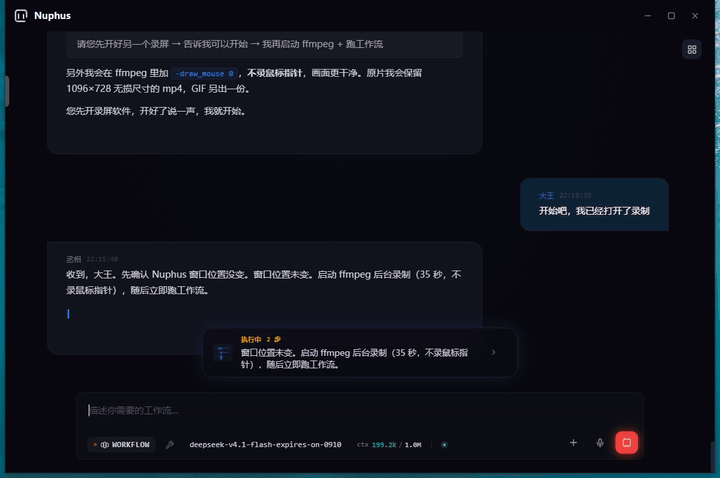Click the step list icon in the 执行中 card
The height and width of the screenshot is (478, 720).
point(223,353)
